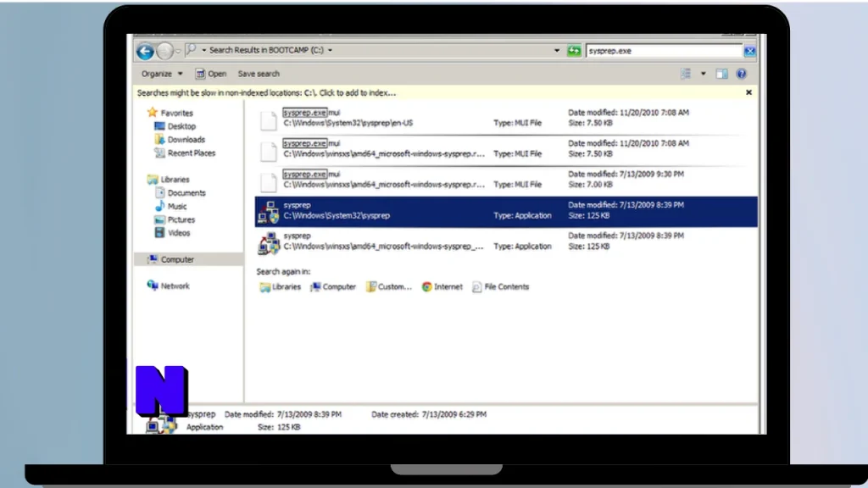
Task: Expand the address bar history dropdown arrow
Action: 556,50
